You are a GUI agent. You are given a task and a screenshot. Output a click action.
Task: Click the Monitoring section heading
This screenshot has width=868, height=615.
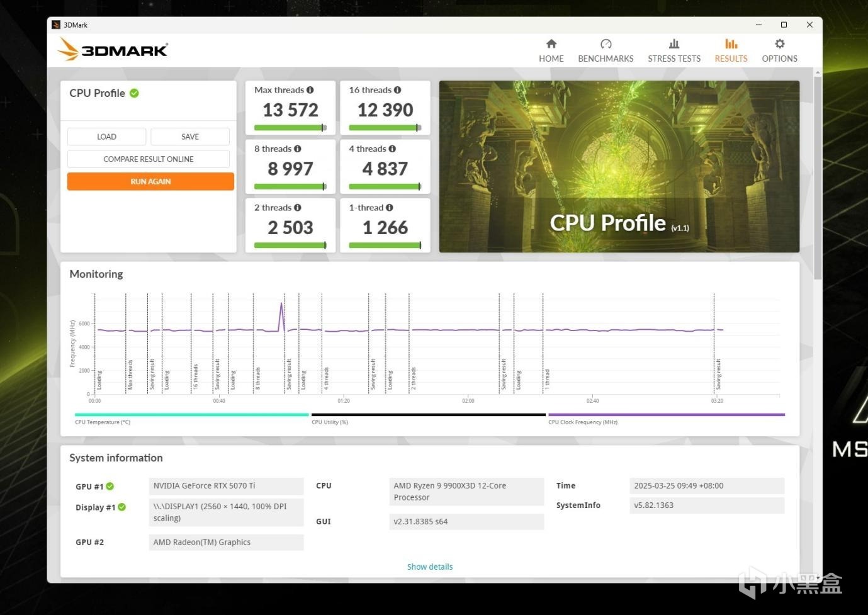click(96, 274)
